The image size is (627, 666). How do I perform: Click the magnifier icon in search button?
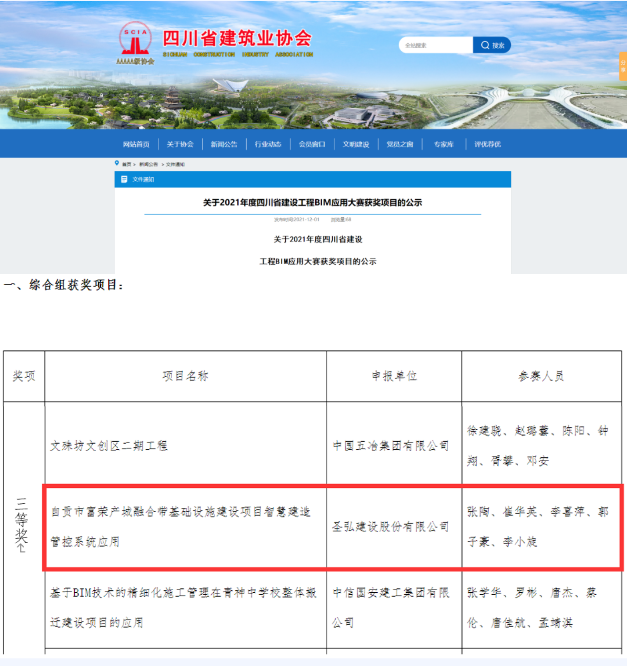pyautogui.click(x=485, y=45)
